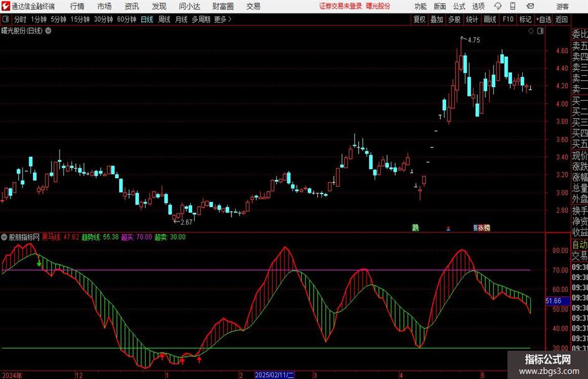Expand 更多 period options

point(223,19)
